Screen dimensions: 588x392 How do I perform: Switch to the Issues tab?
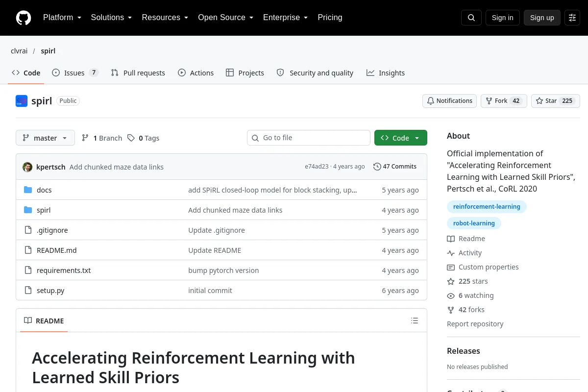(75, 73)
